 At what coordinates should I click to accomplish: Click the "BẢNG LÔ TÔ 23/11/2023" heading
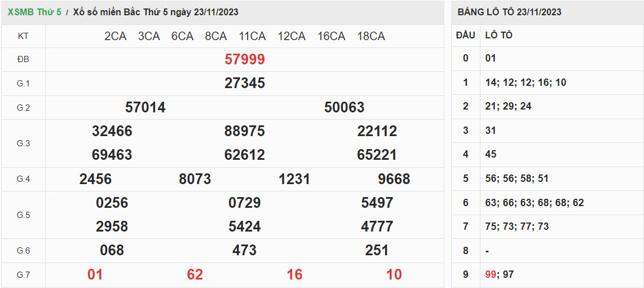pos(509,12)
